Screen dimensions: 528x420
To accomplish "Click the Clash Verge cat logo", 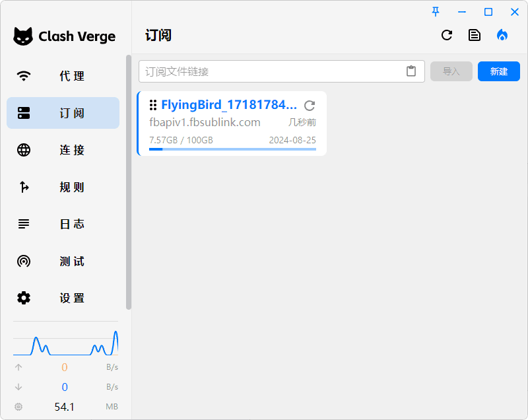I will pos(23,36).
